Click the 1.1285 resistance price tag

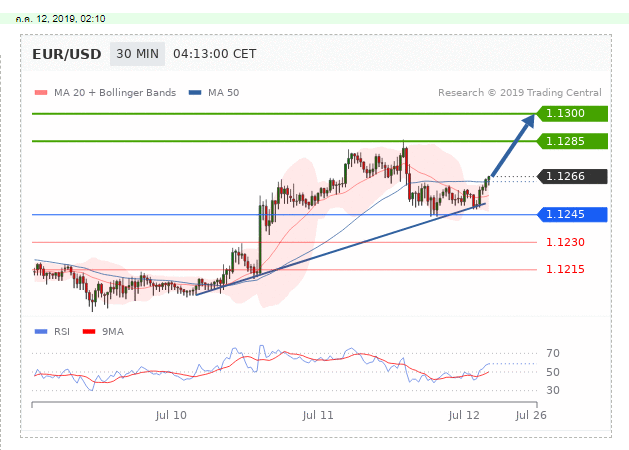point(572,141)
